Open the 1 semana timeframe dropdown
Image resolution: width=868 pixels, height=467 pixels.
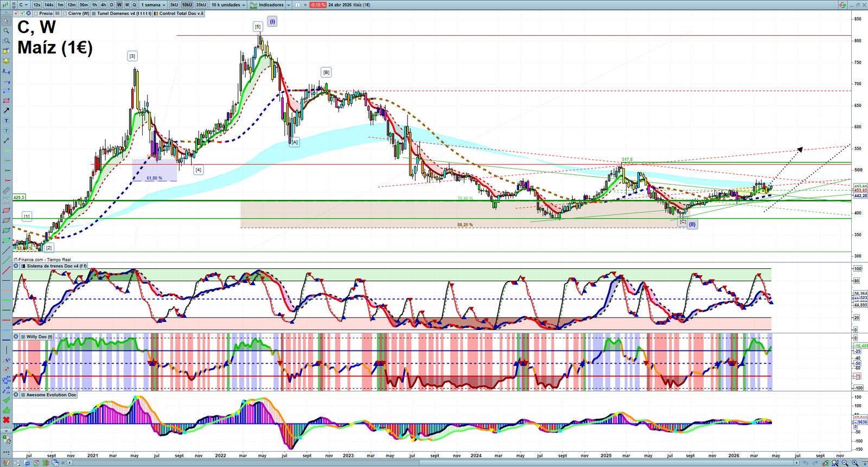point(154,5)
